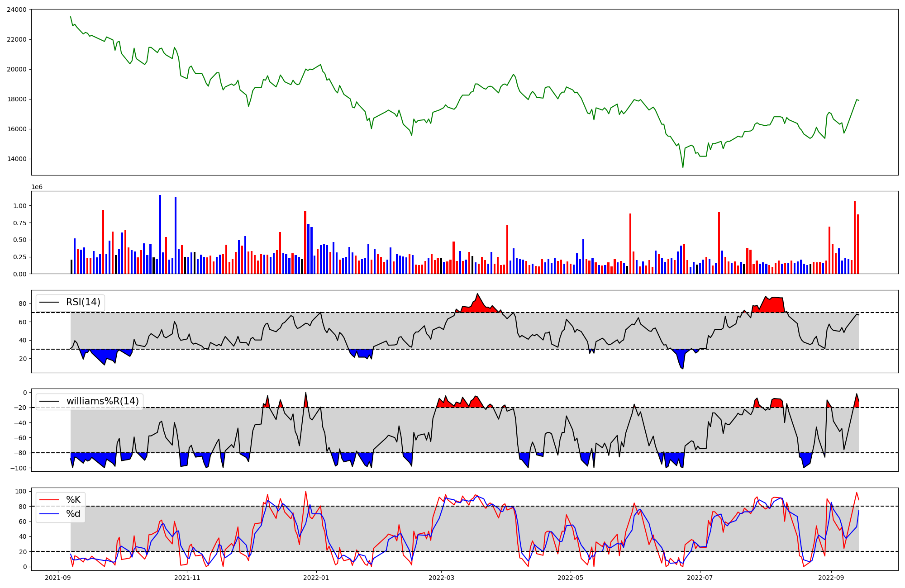Select the 2022-05 x-axis date tick
Viewport: 905px width, 588px height.
click(571, 578)
